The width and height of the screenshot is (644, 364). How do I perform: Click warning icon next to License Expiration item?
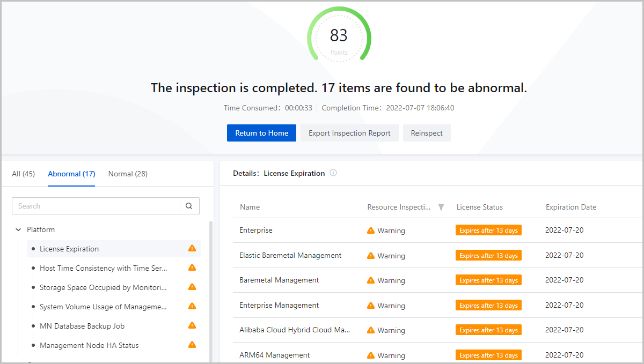click(x=192, y=248)
